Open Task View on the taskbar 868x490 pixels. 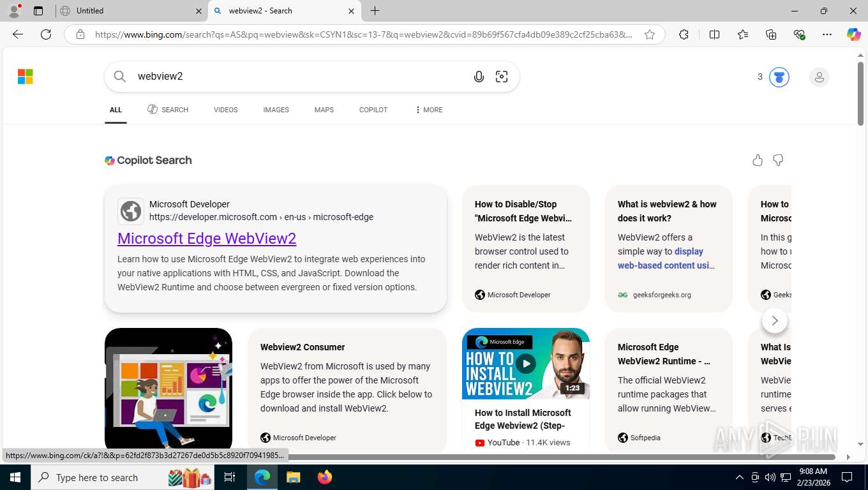click(230, 477)
